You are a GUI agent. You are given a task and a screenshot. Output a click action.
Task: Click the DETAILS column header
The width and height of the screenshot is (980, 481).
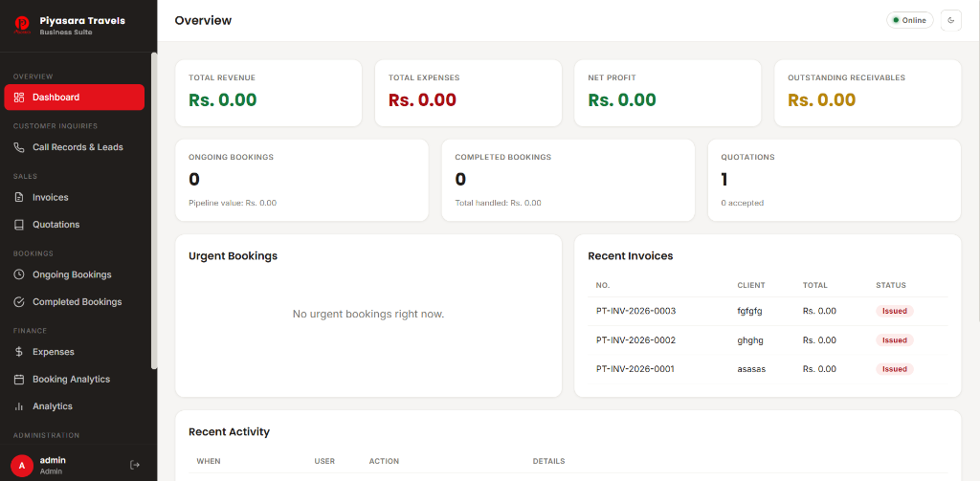click(x=548, y=462)
